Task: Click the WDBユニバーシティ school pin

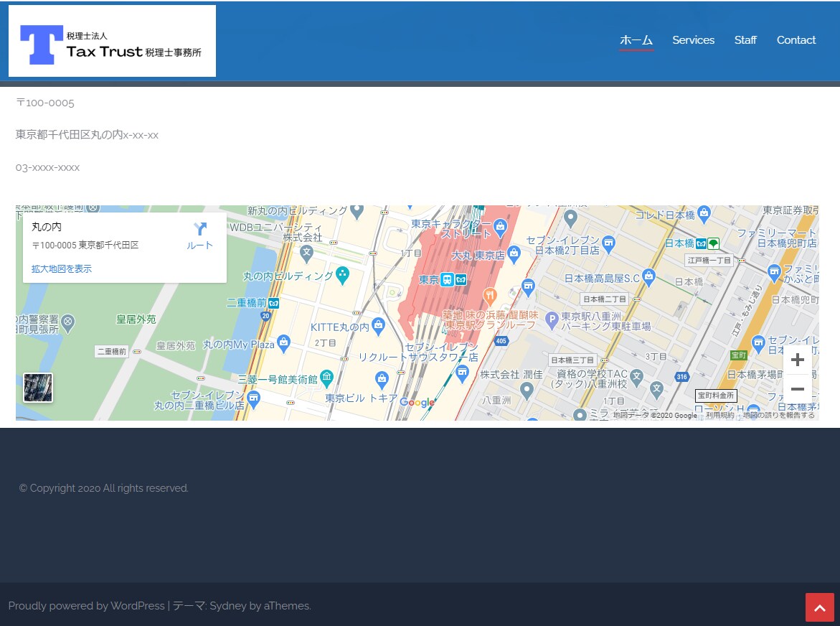Action: (x=306, y=253)
